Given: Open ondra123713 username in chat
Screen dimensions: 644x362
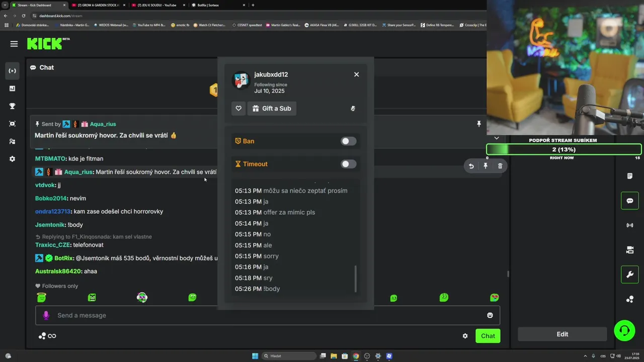Looking at the screenshot, I should tap(53, 211).
